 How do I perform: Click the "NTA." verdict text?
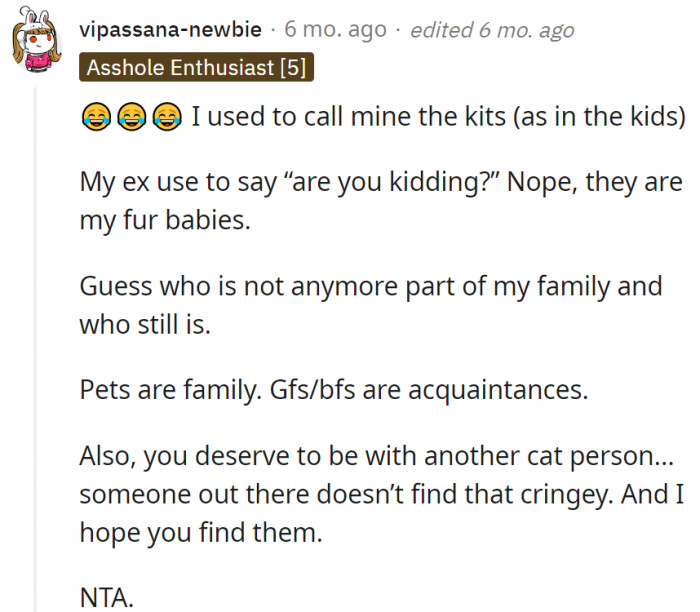tap(105, 597)
